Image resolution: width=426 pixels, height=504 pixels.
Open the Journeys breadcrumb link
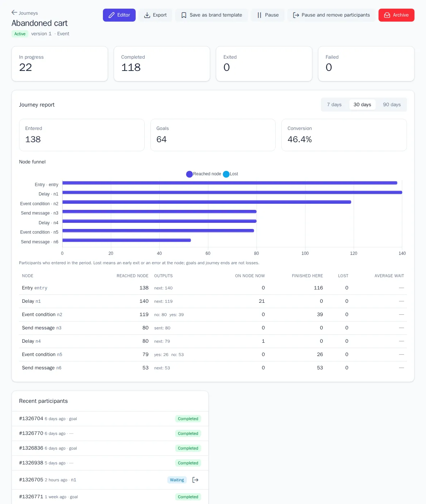[x=28, y=13]
